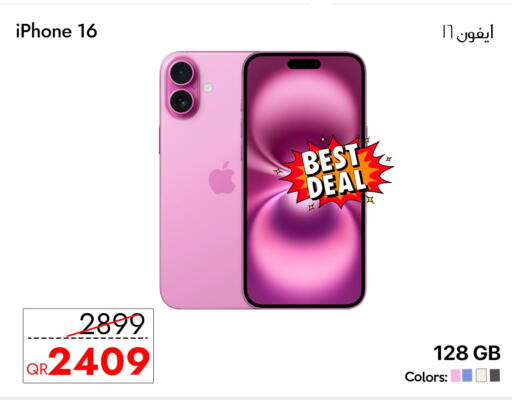Click the iPhone 16 product title

tap(56, 31)
